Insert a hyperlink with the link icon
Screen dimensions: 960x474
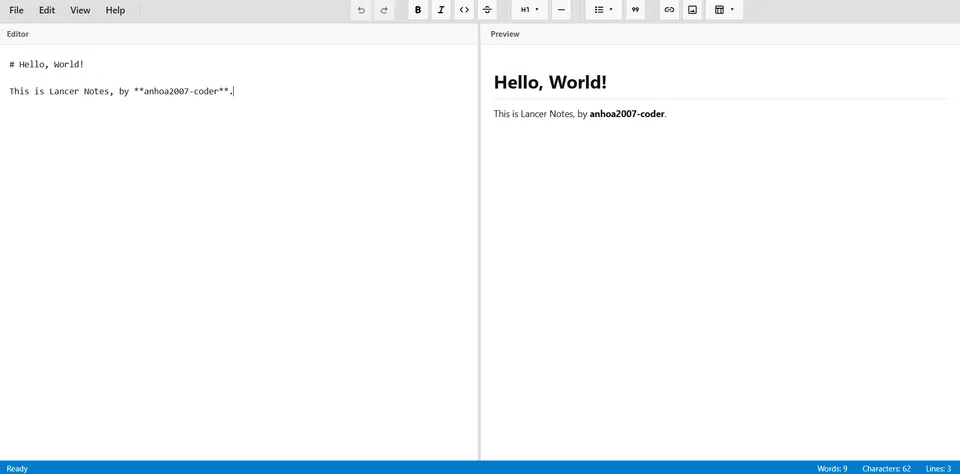(669, 10)
